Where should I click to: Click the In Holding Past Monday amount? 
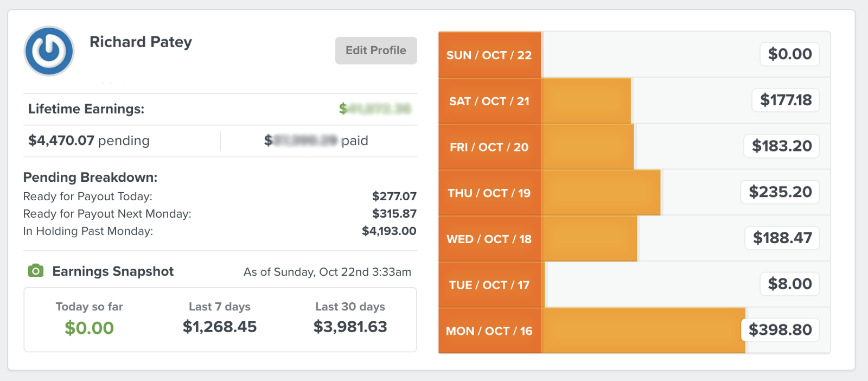pos(389,231)
